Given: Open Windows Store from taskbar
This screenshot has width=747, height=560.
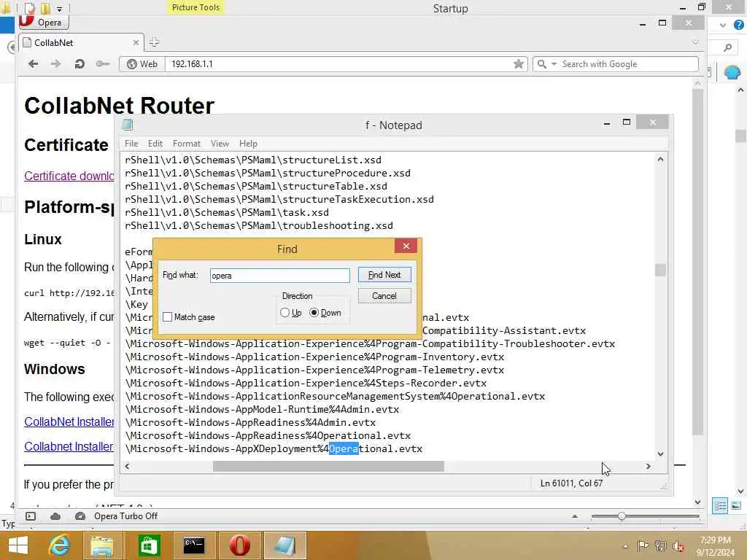Looking at the screenshot, I should [x=149, y=545].
